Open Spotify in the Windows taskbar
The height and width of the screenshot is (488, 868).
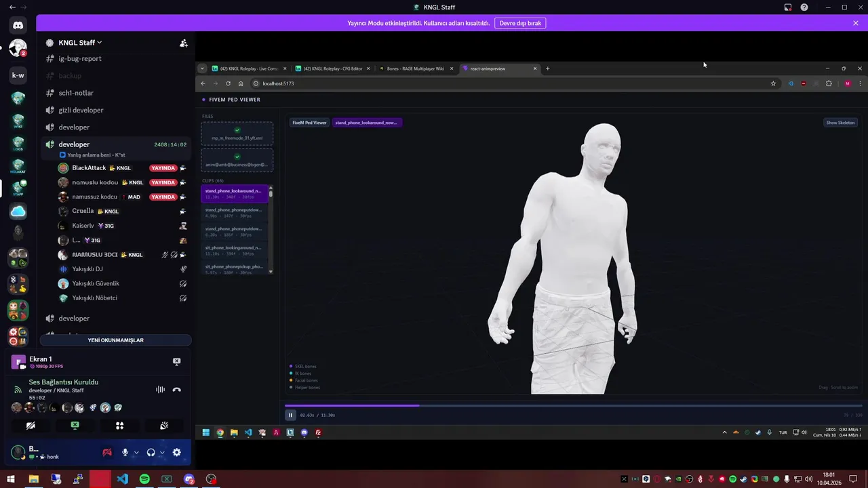pos(144,479)
